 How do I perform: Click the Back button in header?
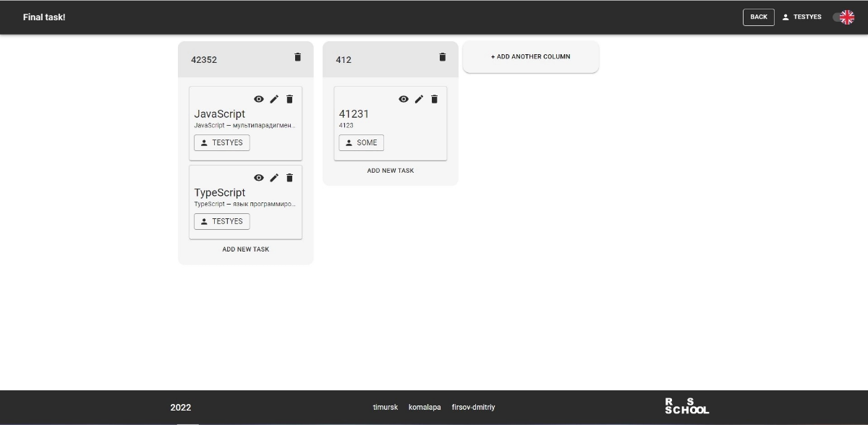coord(758,17)
